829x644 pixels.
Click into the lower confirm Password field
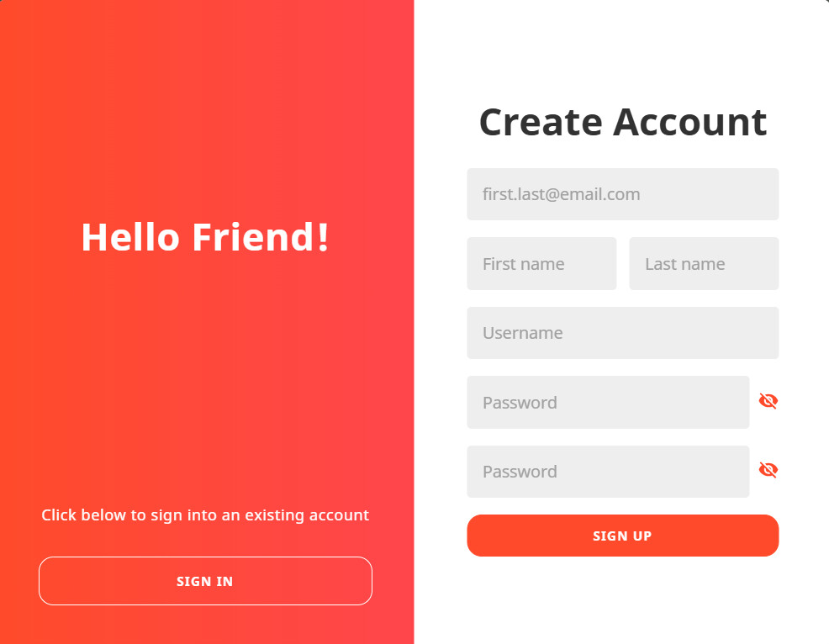607,472
